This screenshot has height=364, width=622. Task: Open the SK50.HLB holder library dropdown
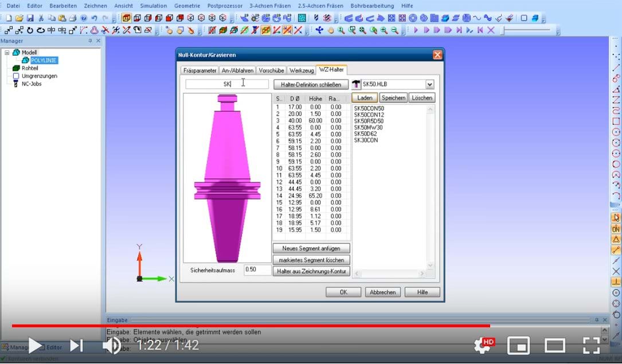click(x=429, y=84)
